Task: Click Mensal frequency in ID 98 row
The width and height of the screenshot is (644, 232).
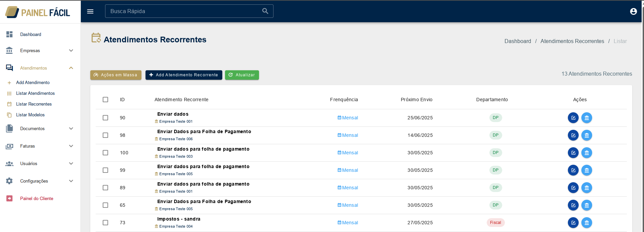Action: click(x=348, y=135)
